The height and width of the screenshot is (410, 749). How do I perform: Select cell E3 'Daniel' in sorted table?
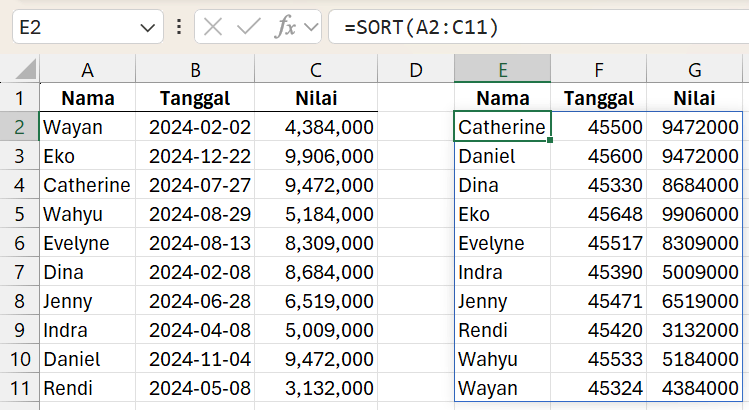[x=503, y=156]
